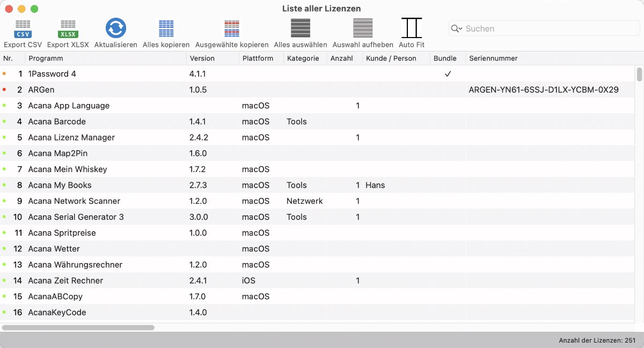
Task: Select Acana Map2Pin entry
Action: pyautogui.click(x=318, y=153)
